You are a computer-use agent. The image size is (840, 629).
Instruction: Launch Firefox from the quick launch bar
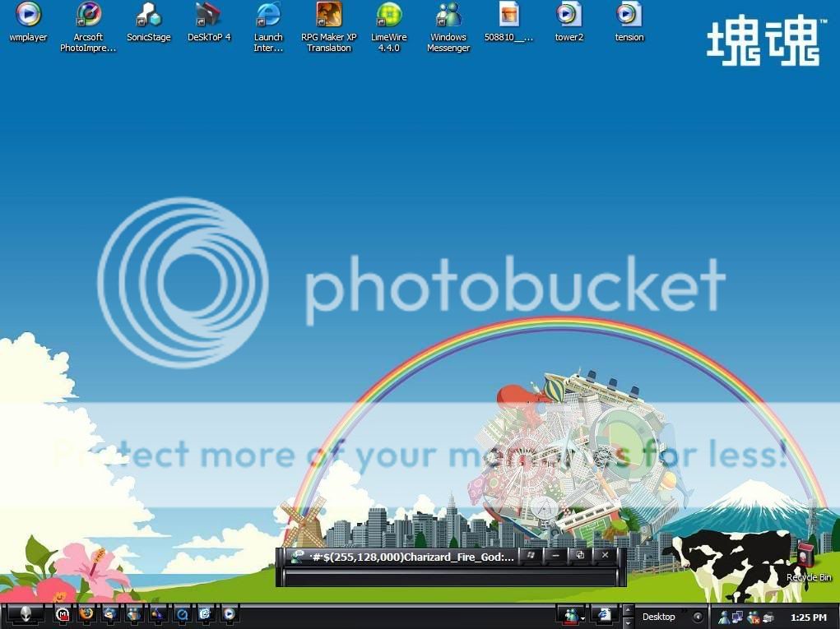86,614
